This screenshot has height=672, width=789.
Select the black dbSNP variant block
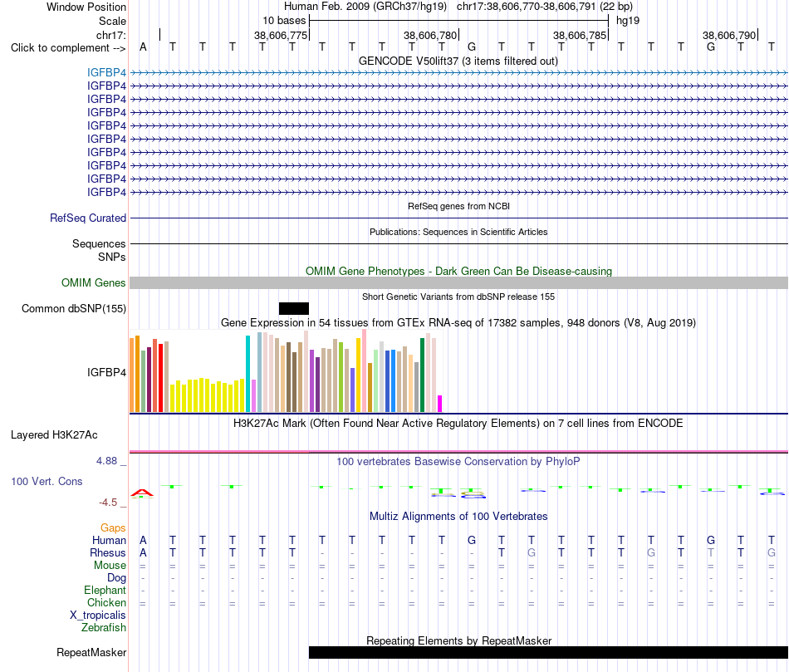point(294,308)
